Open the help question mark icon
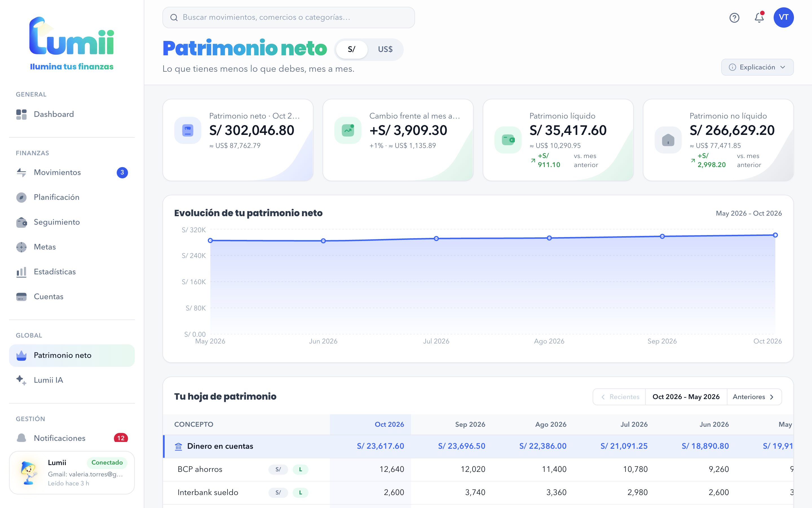The image size is (812, 508). (x=734, y=17)
